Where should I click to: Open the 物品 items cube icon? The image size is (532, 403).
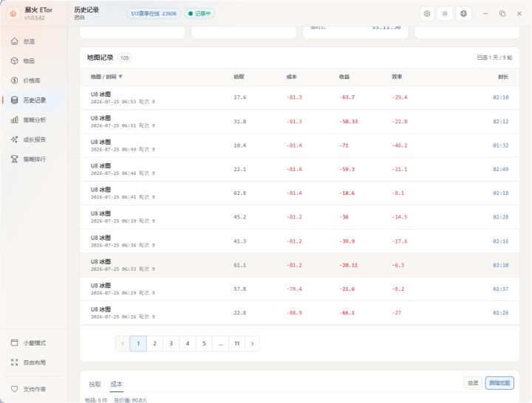(14, 61)
